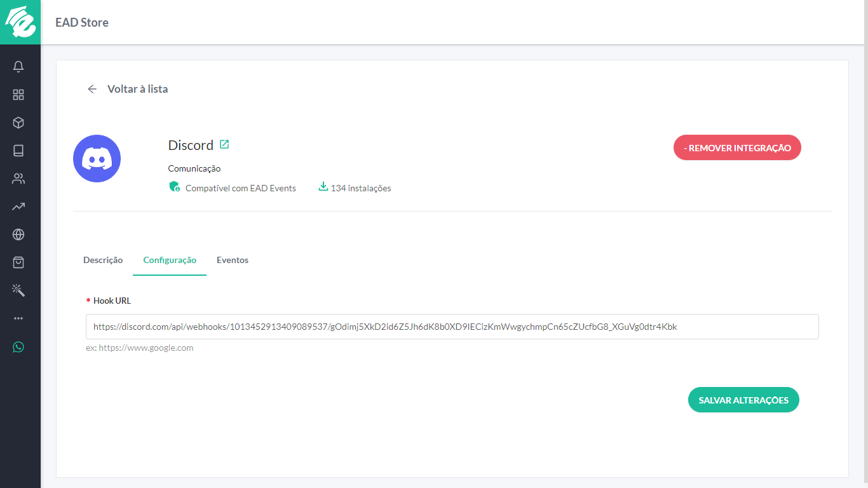Focus the Hook URL input field

452,327
